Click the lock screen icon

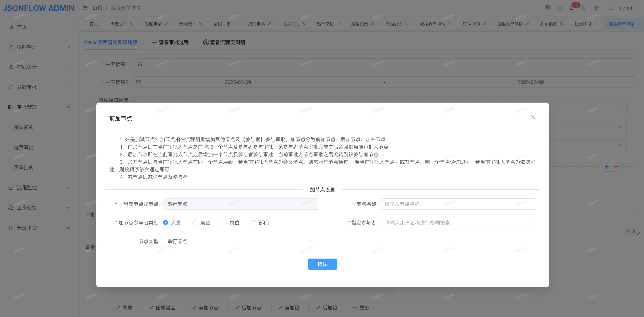pos(560,8)
